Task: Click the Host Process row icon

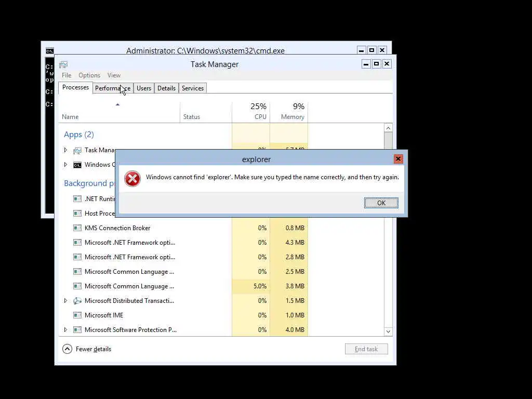Action: (77, 214)
